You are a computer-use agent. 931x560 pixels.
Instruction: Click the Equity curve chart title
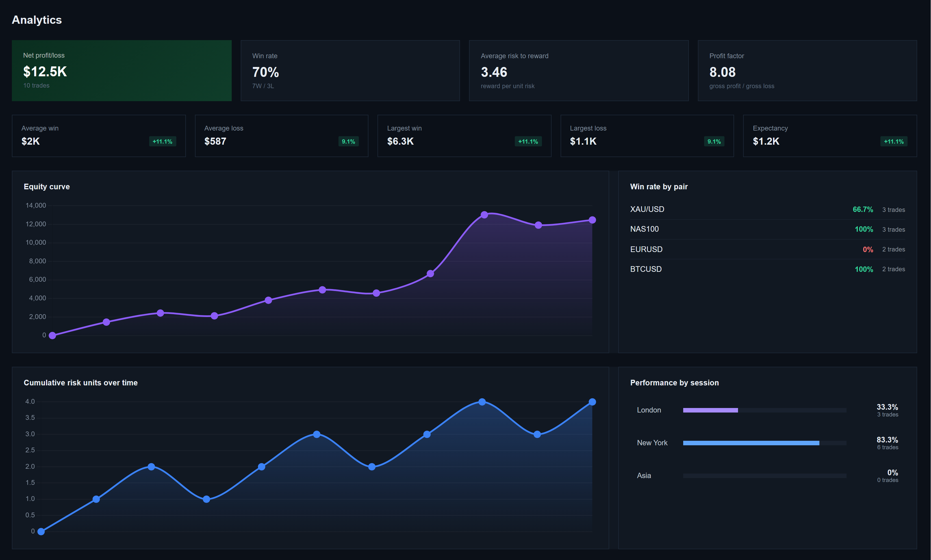(x=46, y=186)
